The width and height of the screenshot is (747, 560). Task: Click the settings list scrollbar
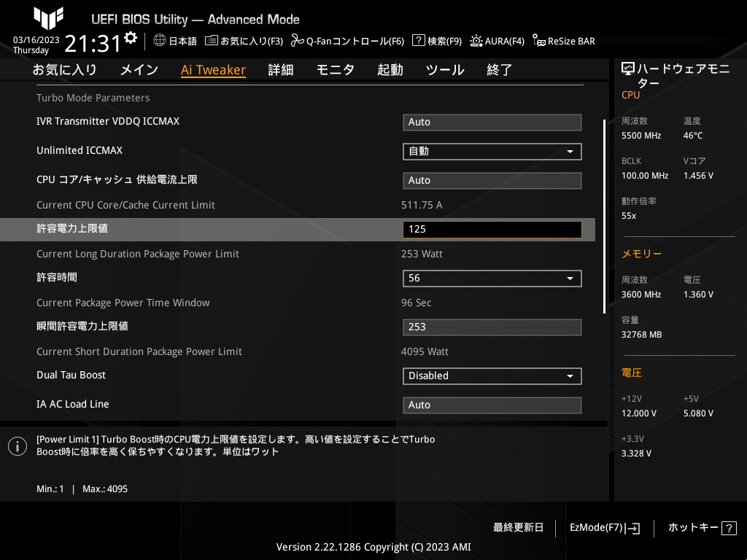[604, 216]
